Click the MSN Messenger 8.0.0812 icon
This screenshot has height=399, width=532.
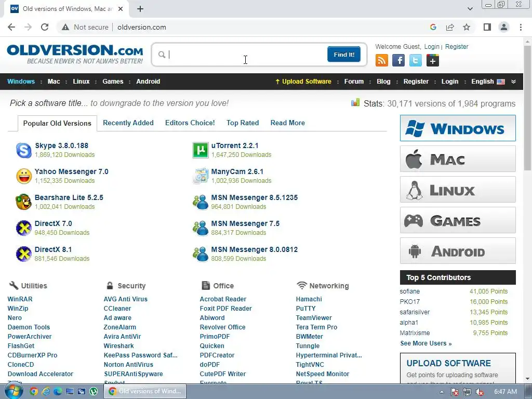[x=200, y=254]
